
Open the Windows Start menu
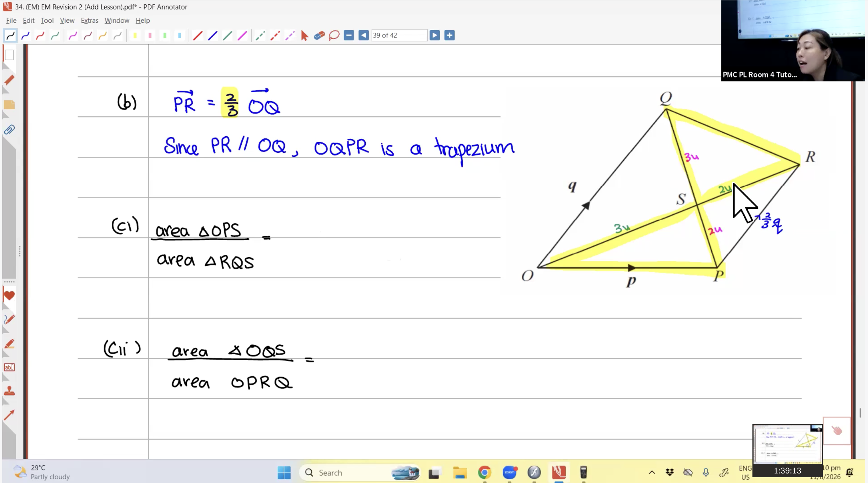pos(284,472)
